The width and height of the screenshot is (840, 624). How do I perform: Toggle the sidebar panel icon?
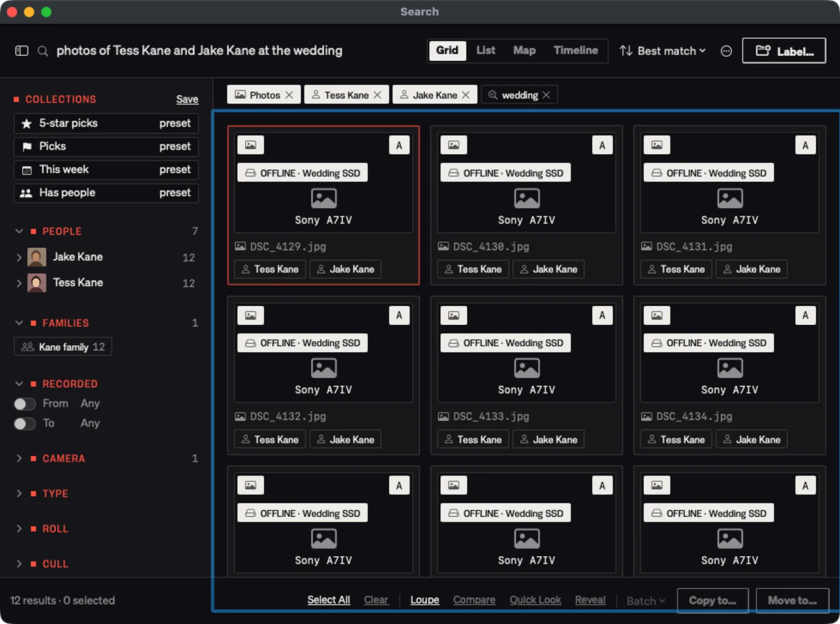22,51
